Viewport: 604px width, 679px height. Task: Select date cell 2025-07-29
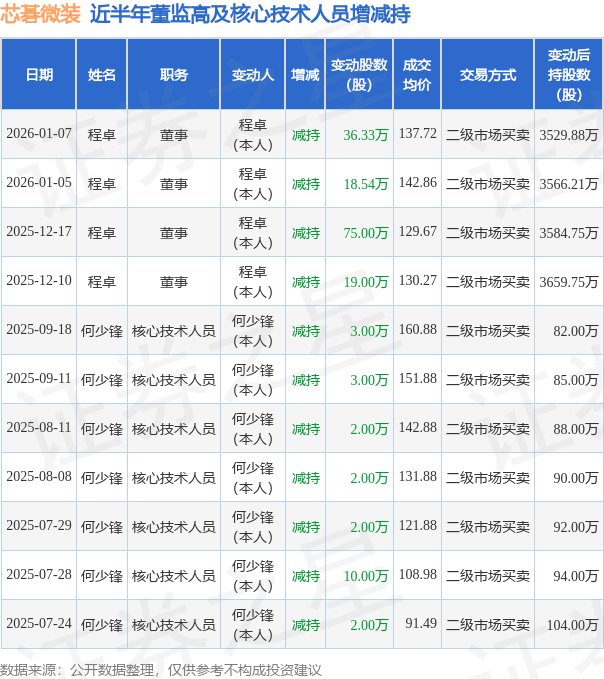click(39, 525)
